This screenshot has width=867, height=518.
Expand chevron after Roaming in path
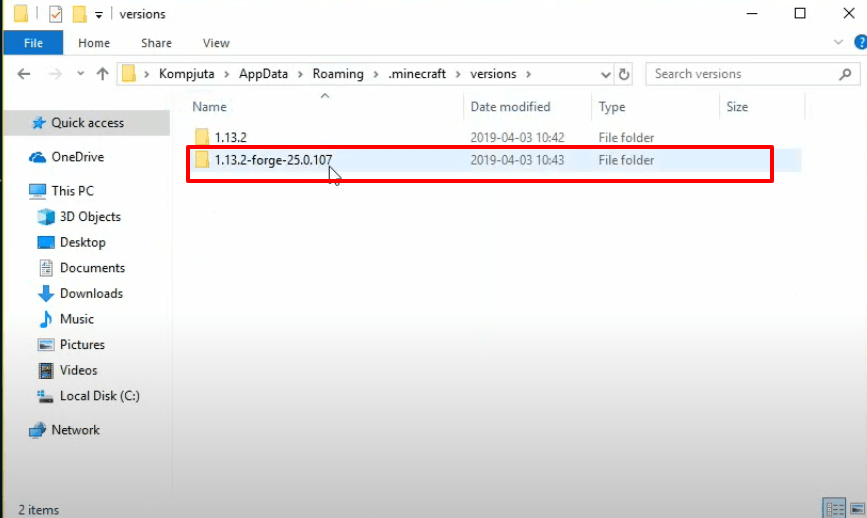click(x=376, y=74)
